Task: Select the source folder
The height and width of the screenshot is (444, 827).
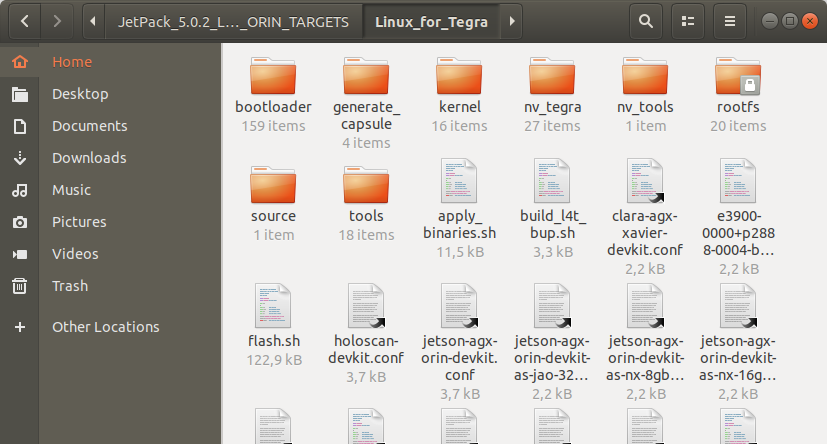Action: point(273,185)
